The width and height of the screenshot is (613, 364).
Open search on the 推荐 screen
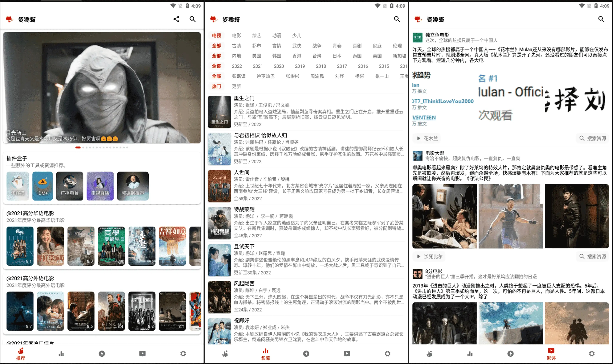click(193, 19)
